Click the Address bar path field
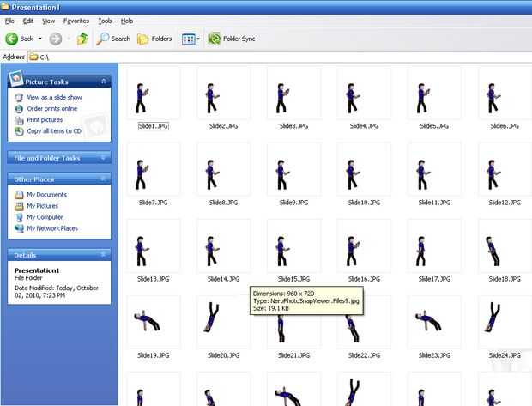The height and width of the screenshot is (406, 532). (x=280, y=57)
